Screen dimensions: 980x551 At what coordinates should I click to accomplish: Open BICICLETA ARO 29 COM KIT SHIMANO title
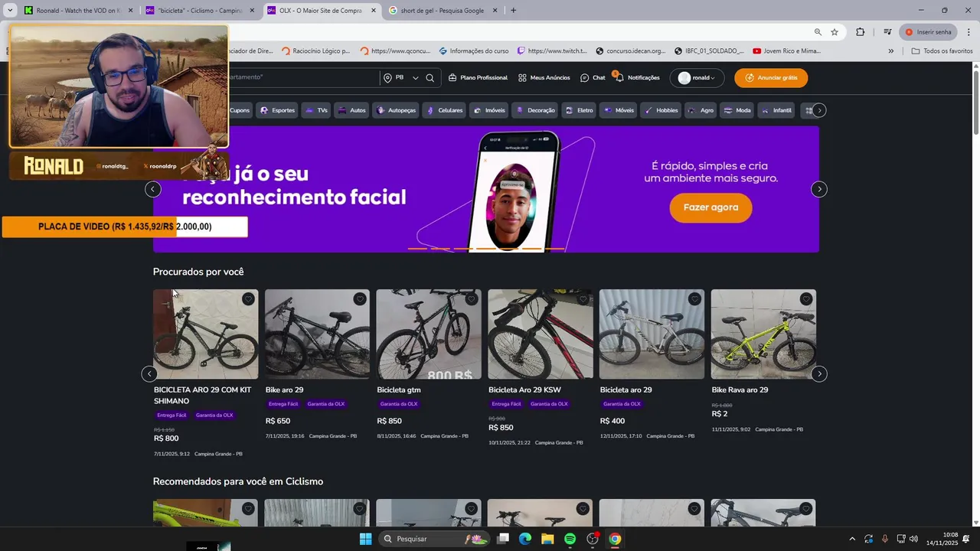click(x=202, y=396)
